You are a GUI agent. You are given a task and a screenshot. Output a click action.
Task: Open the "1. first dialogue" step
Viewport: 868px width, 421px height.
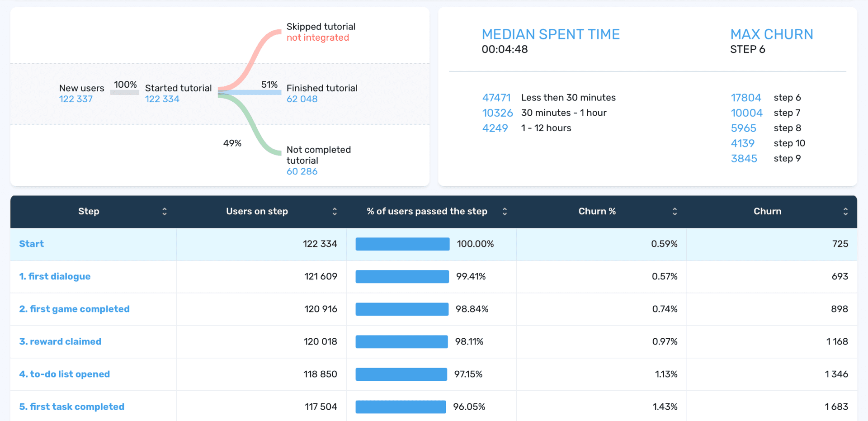[x=55, y=276]
